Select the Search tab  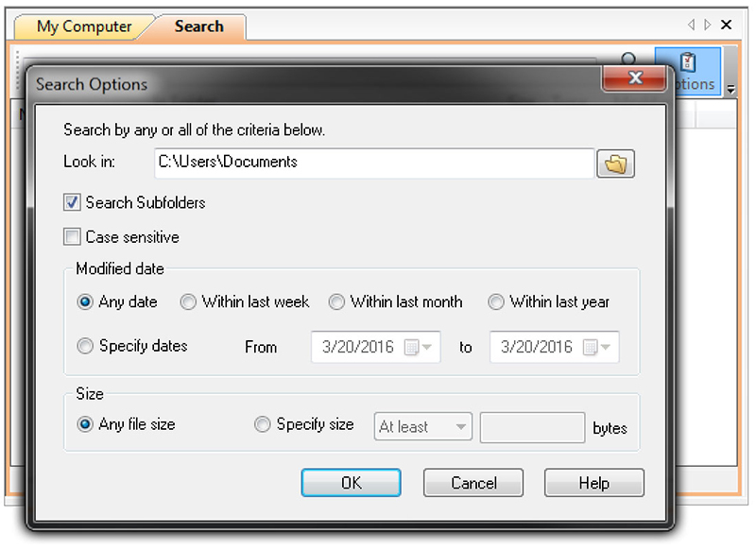coord(198,26)
